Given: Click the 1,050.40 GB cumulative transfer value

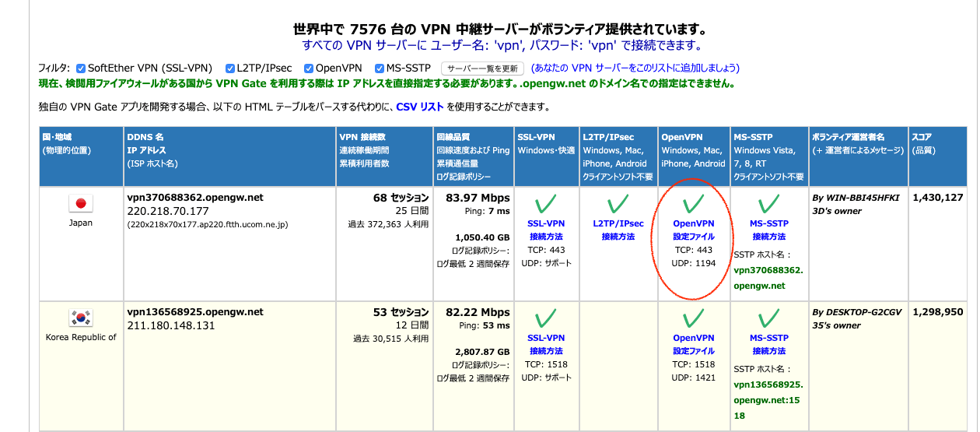Looking at the screenshot, I should pyautogui.click(x=482, y=237).
